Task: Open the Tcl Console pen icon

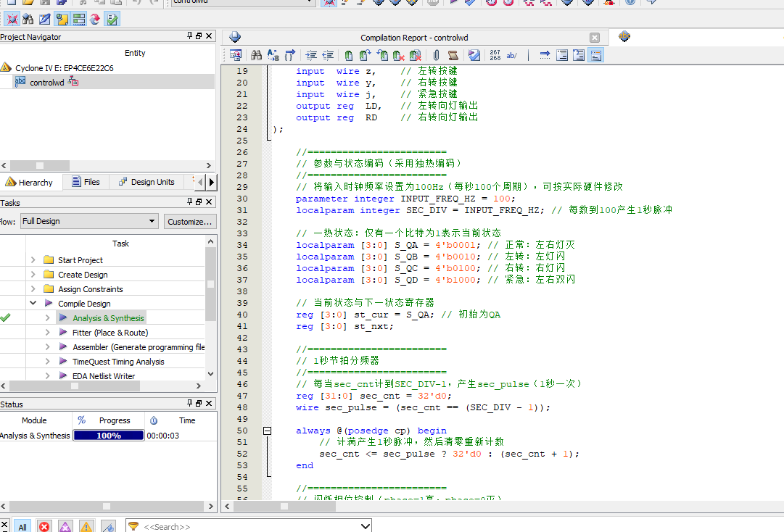Action: 45,20
